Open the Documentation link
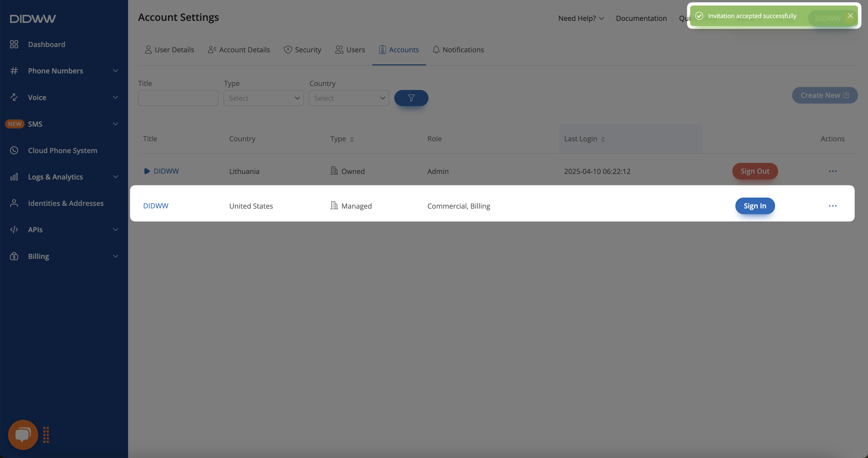 [641, 18]
